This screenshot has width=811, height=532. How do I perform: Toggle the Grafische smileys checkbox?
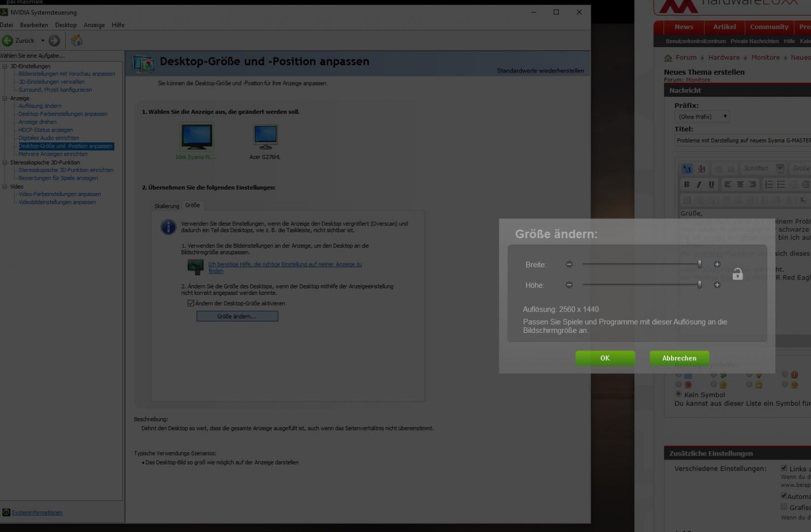(x=784, y=507)
